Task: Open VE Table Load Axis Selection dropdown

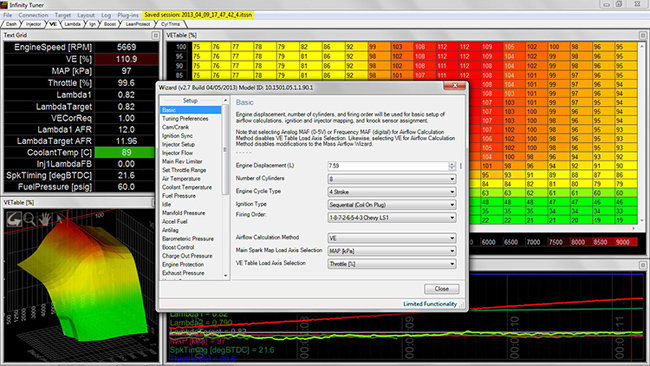Action: coord(392,264)
